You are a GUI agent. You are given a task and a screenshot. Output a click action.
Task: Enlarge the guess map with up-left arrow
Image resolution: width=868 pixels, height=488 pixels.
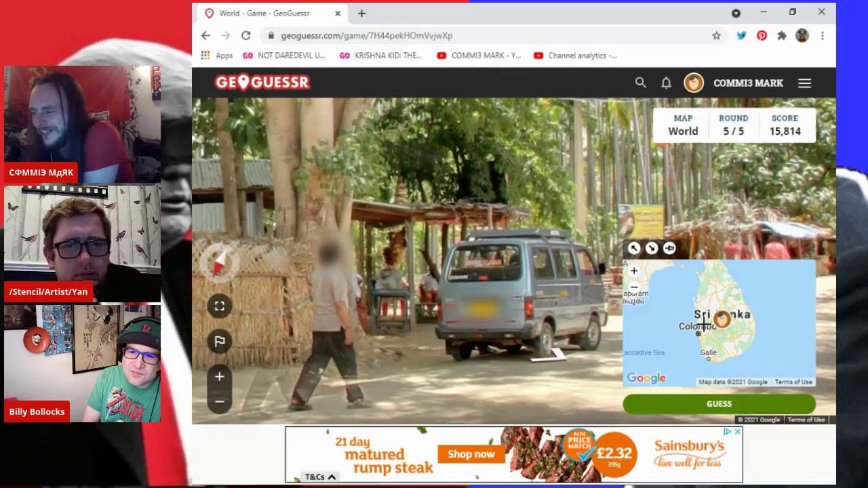tap(634, 249)
